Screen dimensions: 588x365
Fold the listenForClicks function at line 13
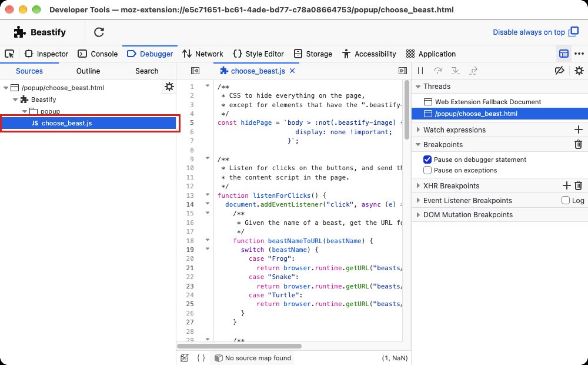pos(208,195)
